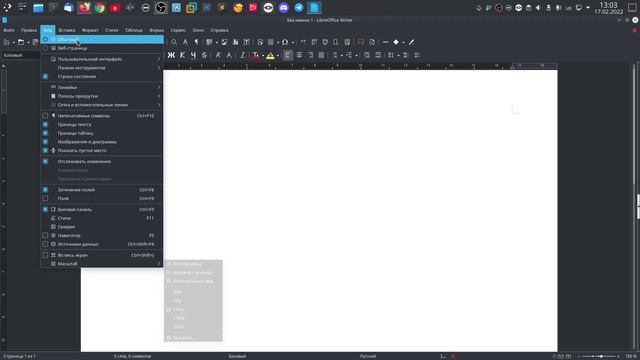640x360 pixels.
Task: Select the Обычный view radio option
Action: point(102,40)
